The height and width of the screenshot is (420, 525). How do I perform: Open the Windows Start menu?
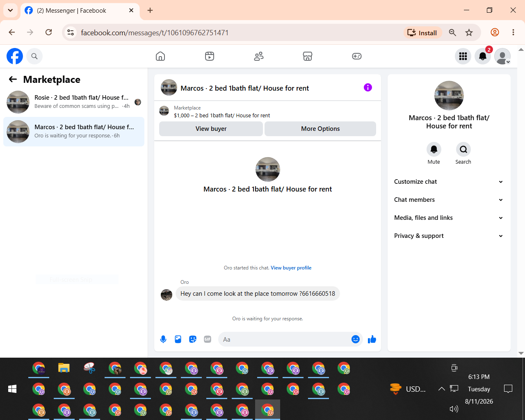[x=12, y=389]
